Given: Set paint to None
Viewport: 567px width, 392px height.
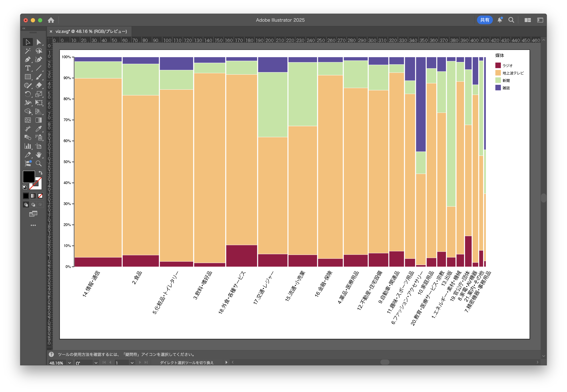Looking at the screenshot, I should pos(40,196).
